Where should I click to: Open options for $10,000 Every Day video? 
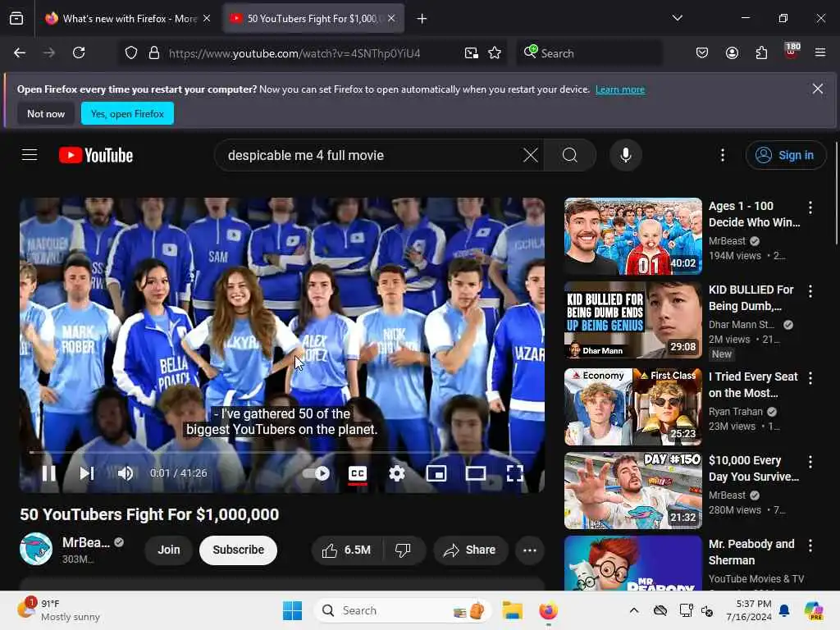tap(810, 462)
